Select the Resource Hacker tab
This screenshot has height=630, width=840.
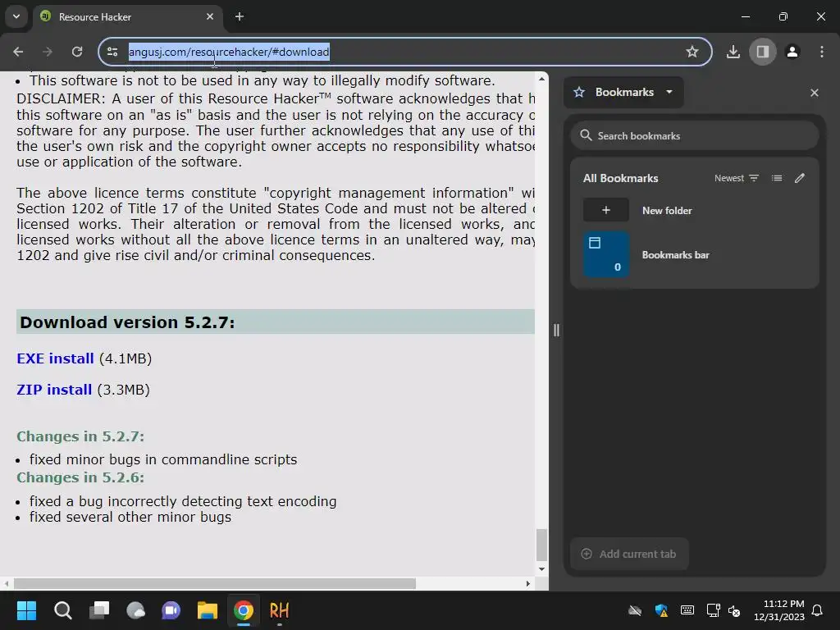click(127, 16)
